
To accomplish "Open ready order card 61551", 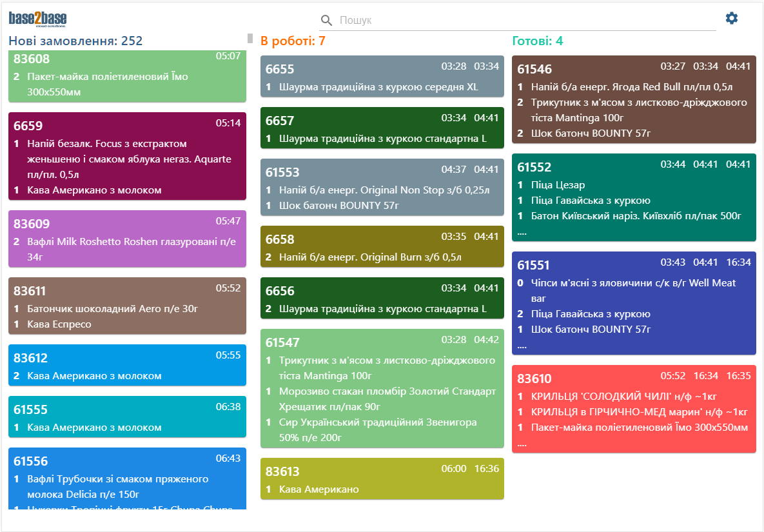I will pyautogui.click(x=634, y=303).
